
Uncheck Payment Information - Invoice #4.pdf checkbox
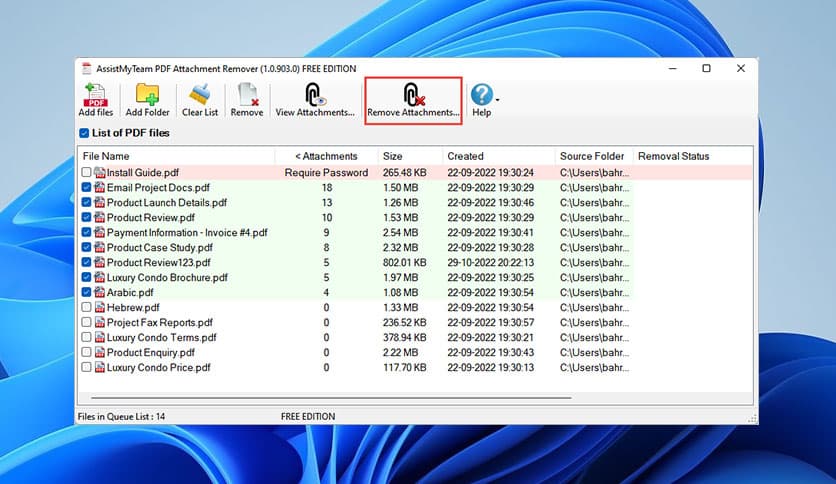coord(86,232)
